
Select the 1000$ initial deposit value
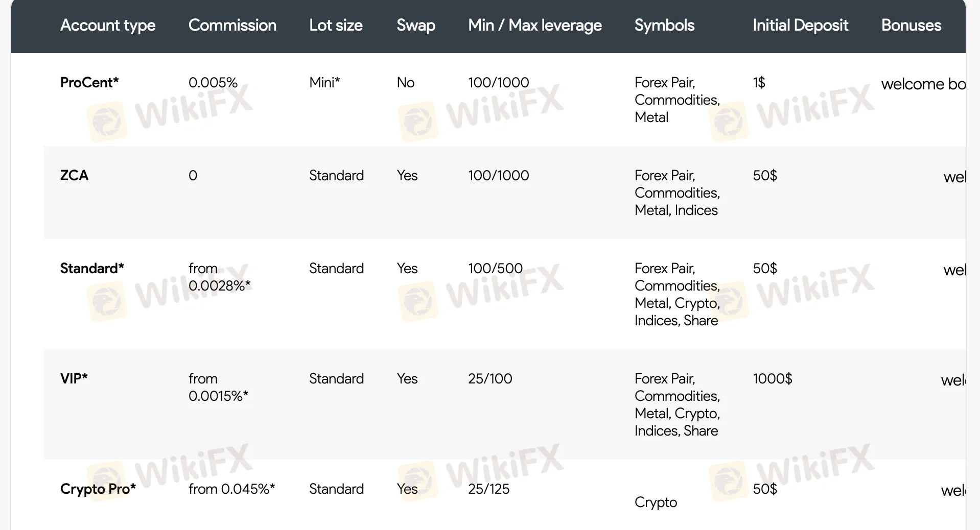[x=772, y=379]
